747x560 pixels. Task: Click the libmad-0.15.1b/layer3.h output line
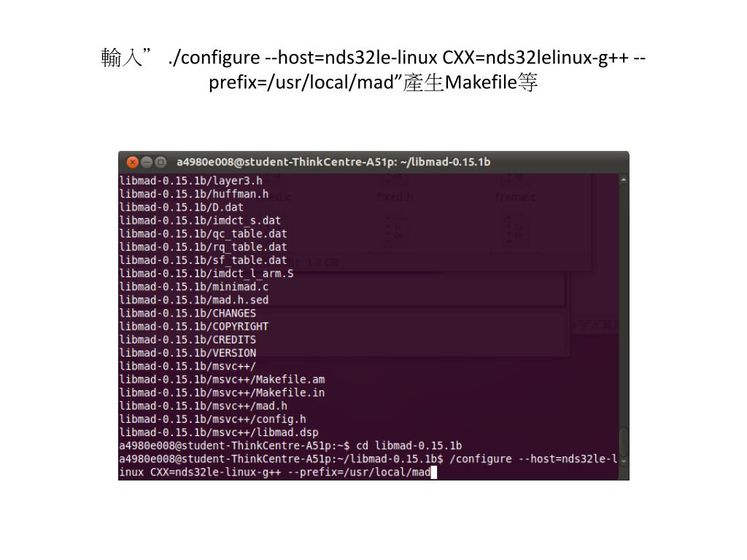[x=190, y=181]
